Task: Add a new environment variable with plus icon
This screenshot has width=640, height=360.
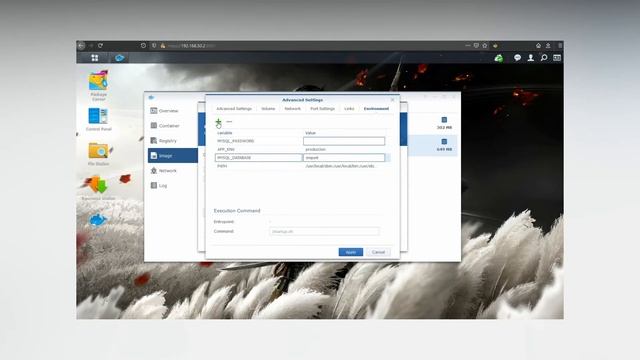Action: click(218, 121)
